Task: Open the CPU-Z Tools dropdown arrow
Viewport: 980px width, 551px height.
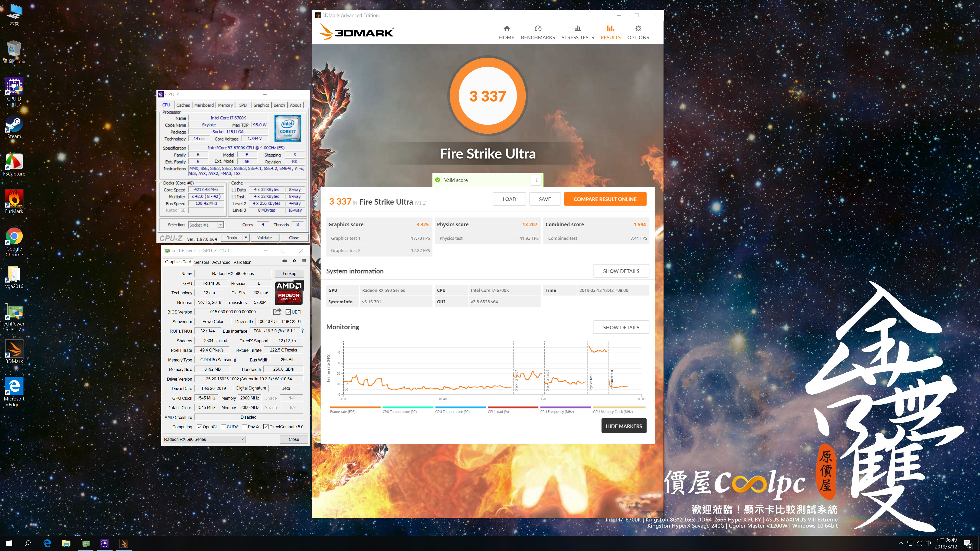Action: (x=246, y=238)
